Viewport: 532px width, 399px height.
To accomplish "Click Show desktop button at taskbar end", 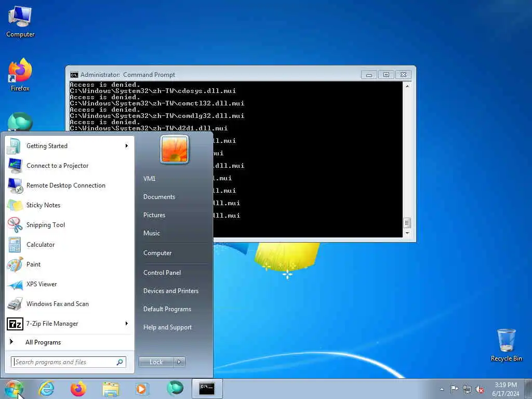I will (528, 389).
